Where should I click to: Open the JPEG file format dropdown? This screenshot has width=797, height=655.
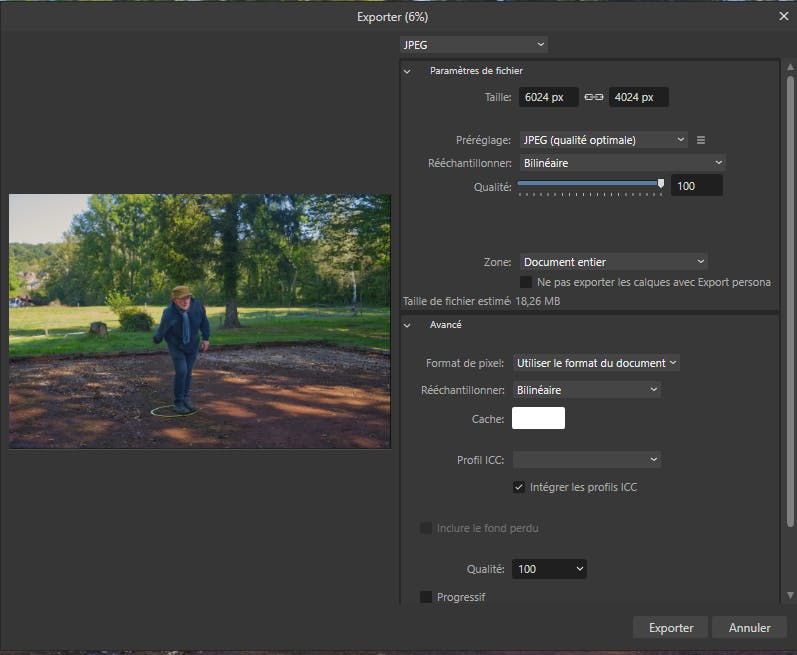[x=473, y=45]
